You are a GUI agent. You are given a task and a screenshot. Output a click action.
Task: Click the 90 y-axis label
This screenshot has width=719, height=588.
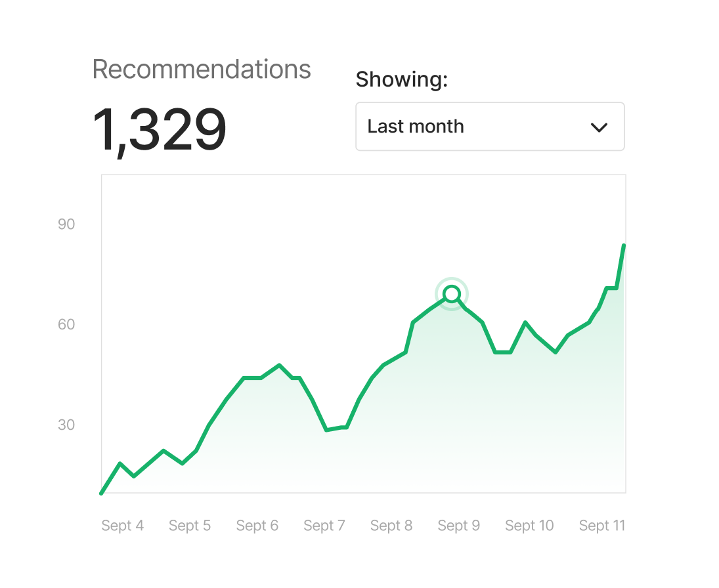66,224
